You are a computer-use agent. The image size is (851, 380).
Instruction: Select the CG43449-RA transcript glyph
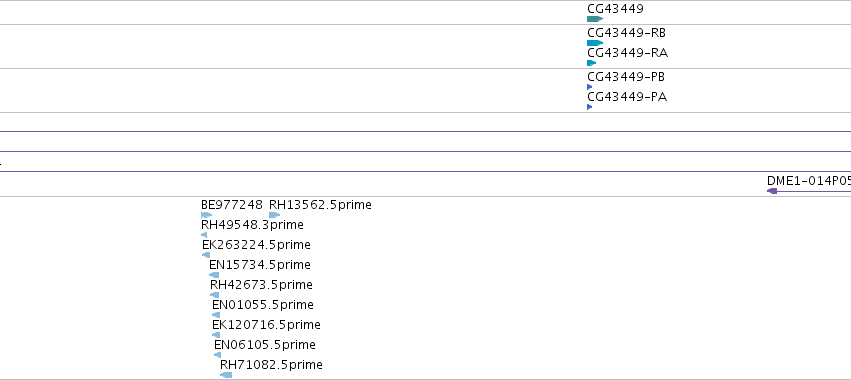point(592,63)
